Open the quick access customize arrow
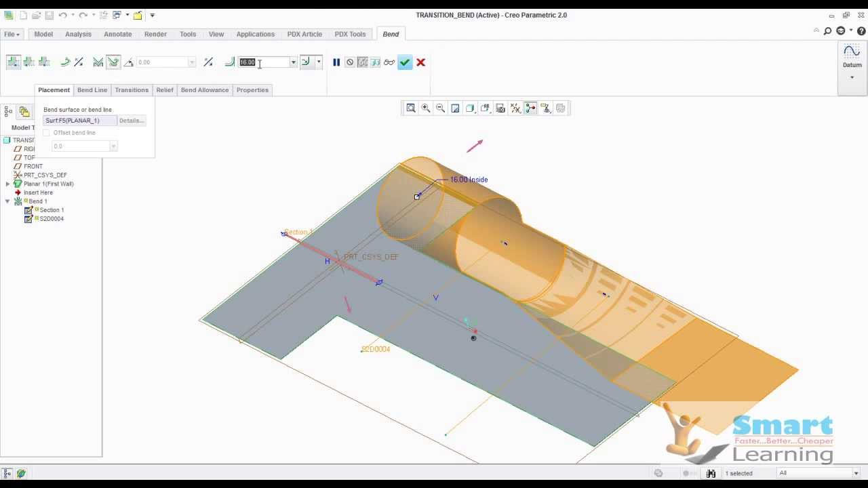The image size is (868, 488). tap(152, 15)
